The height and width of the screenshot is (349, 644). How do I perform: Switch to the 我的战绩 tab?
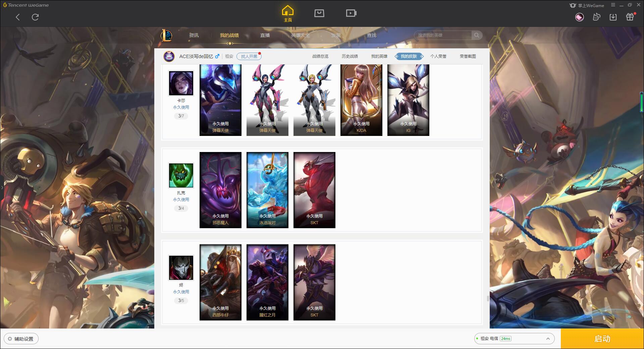tap(229, 35)
